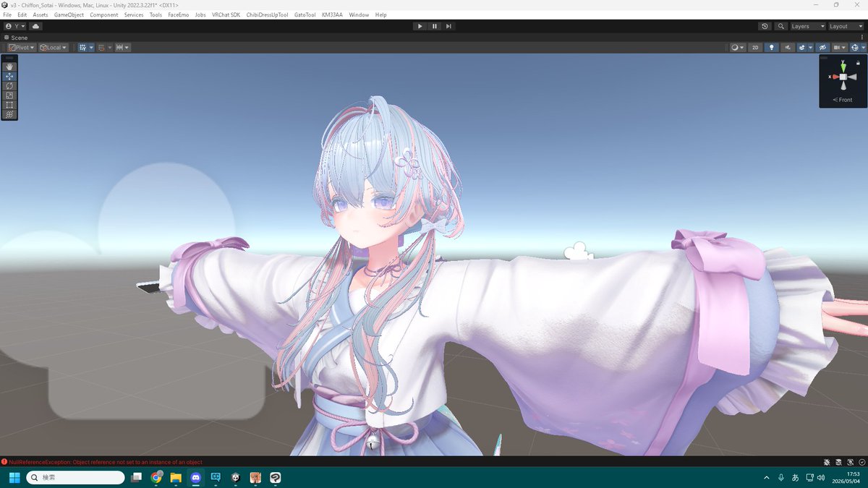The width and height of the screenshot is (868, 488).
Task: Expand the Gizmos options dropdown arrow
Action: coord(863,47)
